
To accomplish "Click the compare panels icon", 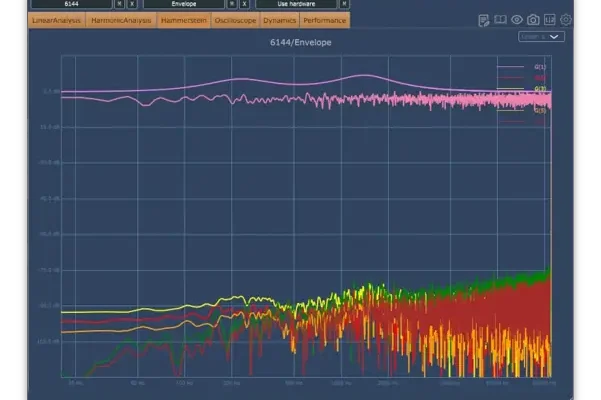I will pos(549,20).
